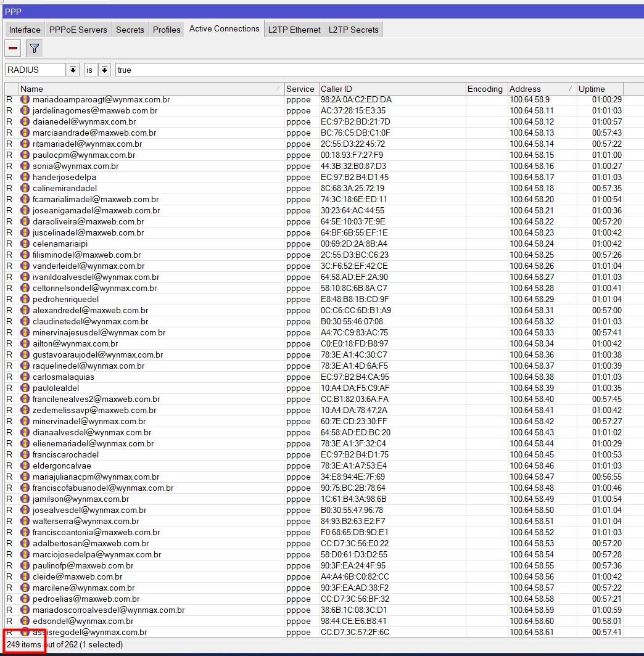644x656 pixels.
Task: Click Caller ID F0:68:65:DB:9D:E1
Action: coord(355,532)
